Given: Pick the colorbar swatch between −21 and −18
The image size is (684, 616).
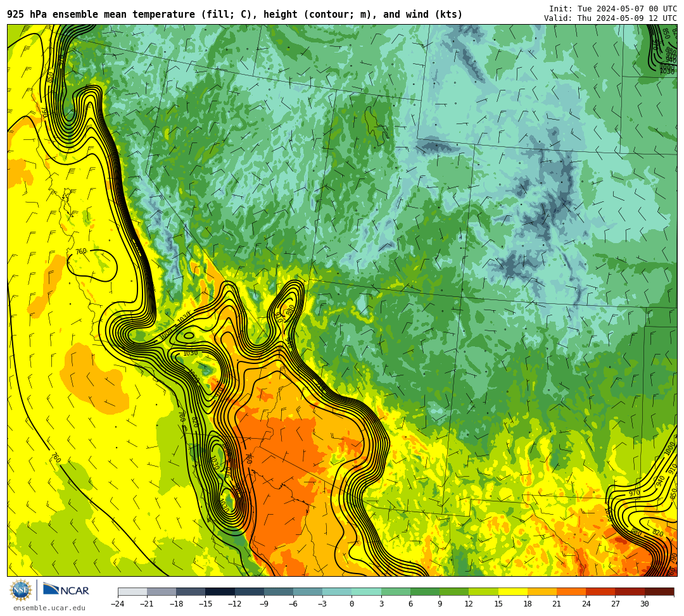Looking at the screenshot, I should click(161, 591).
